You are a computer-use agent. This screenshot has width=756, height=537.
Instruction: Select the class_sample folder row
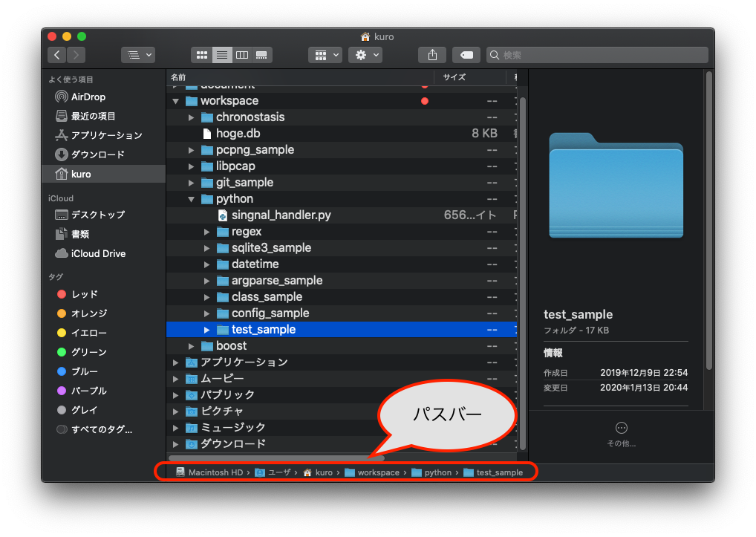pyautogui.click(x=342, y=297)
